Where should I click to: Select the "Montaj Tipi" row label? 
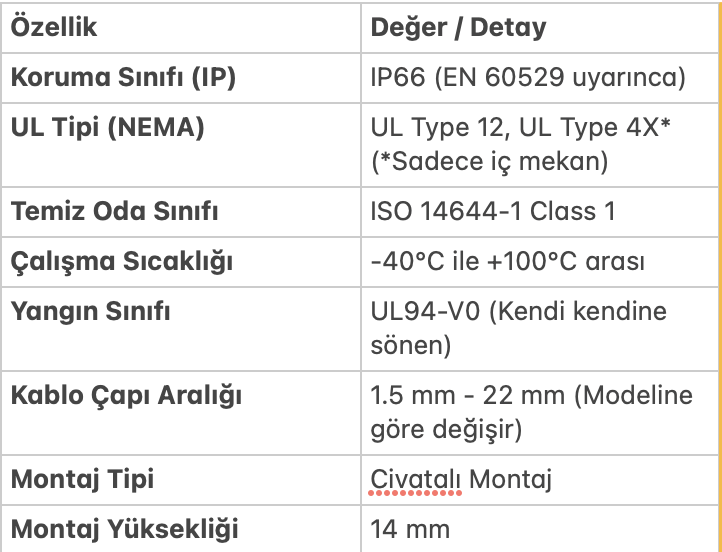pyautogui.click(x=81, y=479)
